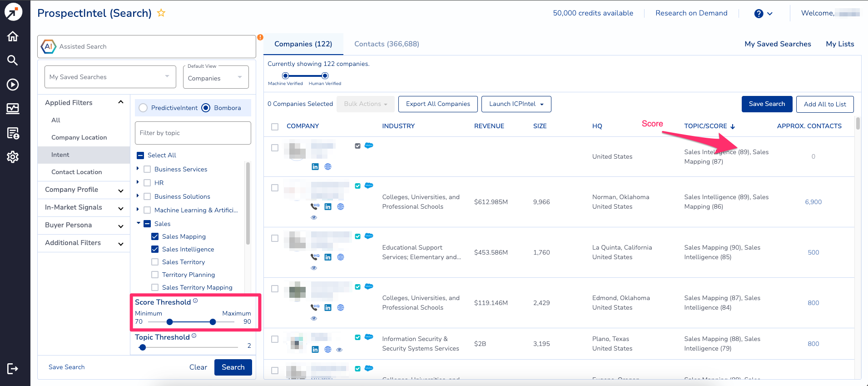Click the orange alert badge near Assisted Search

(x=260, y=37)
